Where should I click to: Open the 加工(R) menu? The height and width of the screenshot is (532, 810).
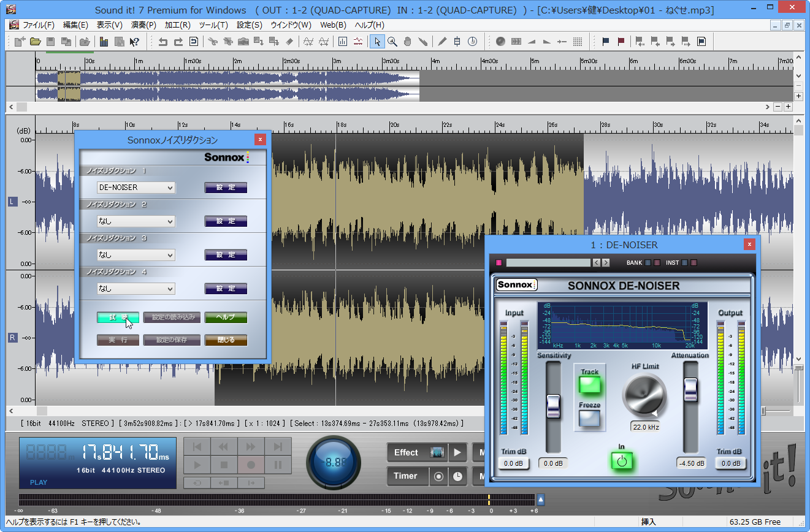tap(177, 25)
